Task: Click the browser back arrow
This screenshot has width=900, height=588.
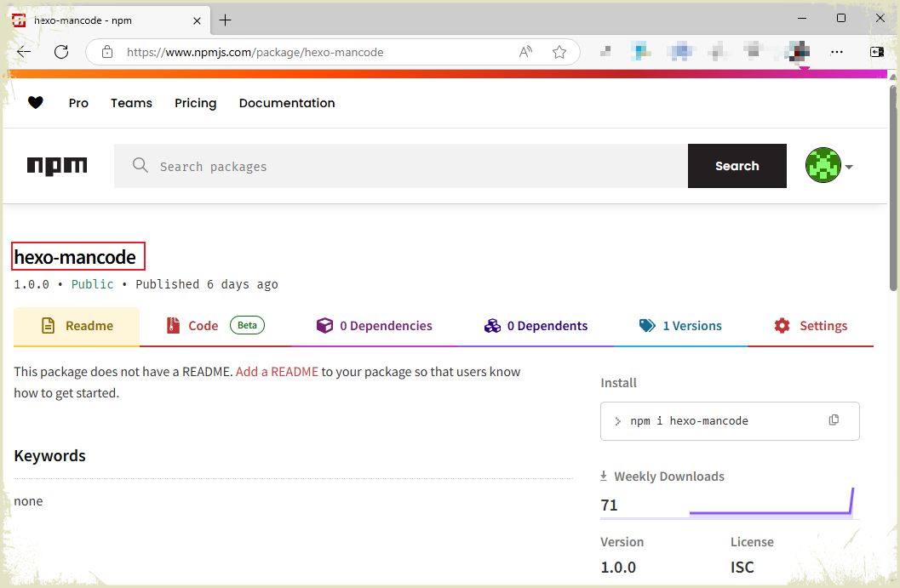Action: pos(24,52)
